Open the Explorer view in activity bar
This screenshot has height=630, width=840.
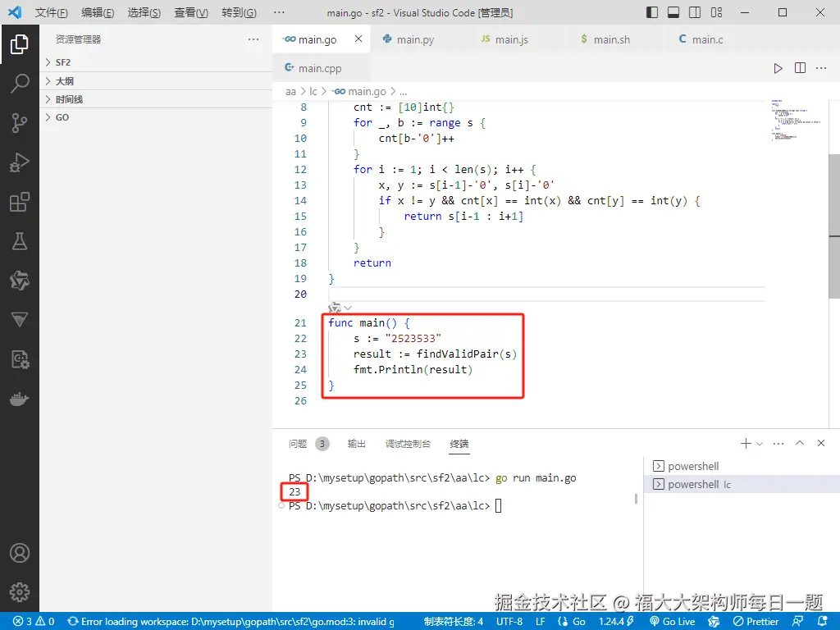[20, 44]
